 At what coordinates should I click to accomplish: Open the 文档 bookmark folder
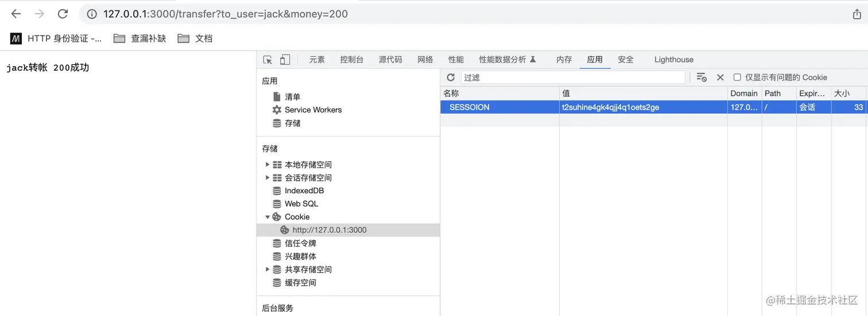(x=195, y=38)
